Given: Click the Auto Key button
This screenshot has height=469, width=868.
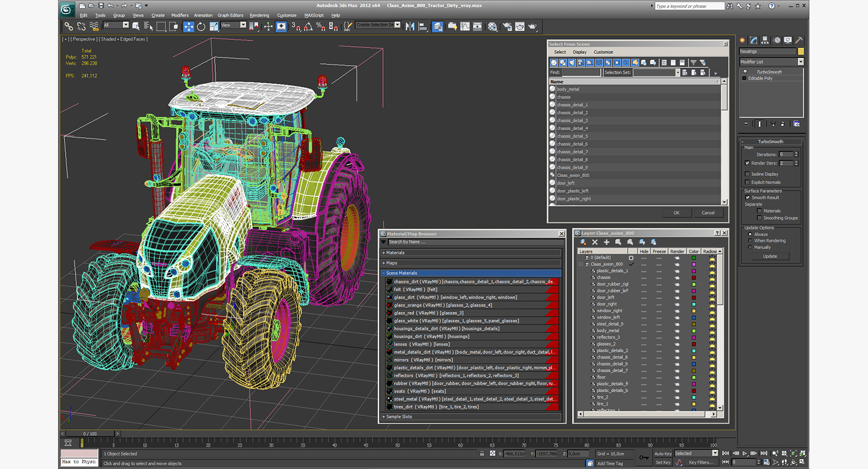Looking at the screenshot, I should pos(663,453).
